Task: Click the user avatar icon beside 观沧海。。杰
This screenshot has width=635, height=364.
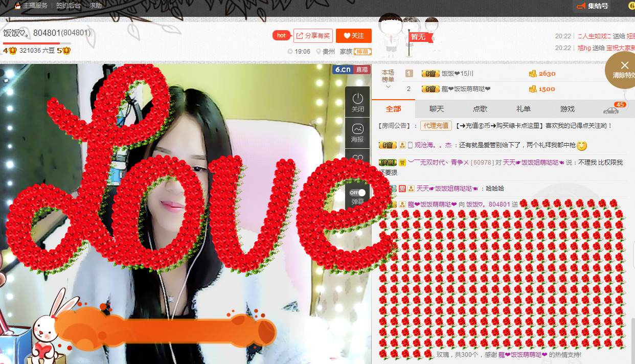Action: [x=402, y=145]
